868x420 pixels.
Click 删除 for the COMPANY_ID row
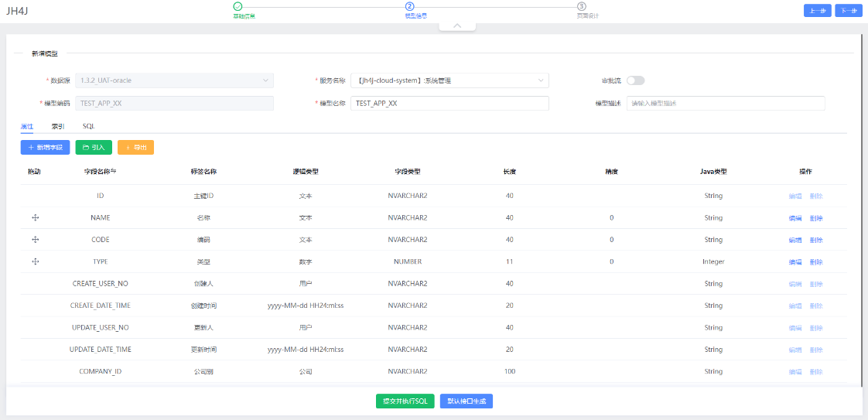pyautogui.click(x=816, y=372)
